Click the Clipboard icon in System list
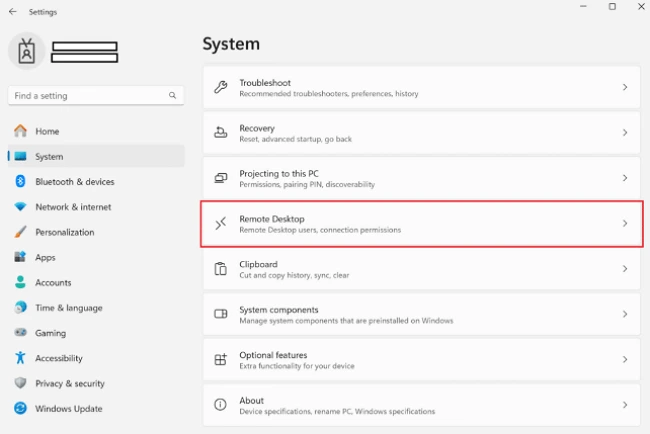 [x=221, y=269]
